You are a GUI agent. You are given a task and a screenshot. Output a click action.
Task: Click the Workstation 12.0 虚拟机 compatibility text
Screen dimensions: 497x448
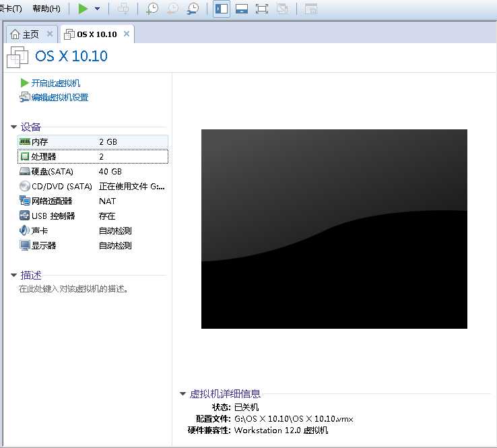click(281, 430)
